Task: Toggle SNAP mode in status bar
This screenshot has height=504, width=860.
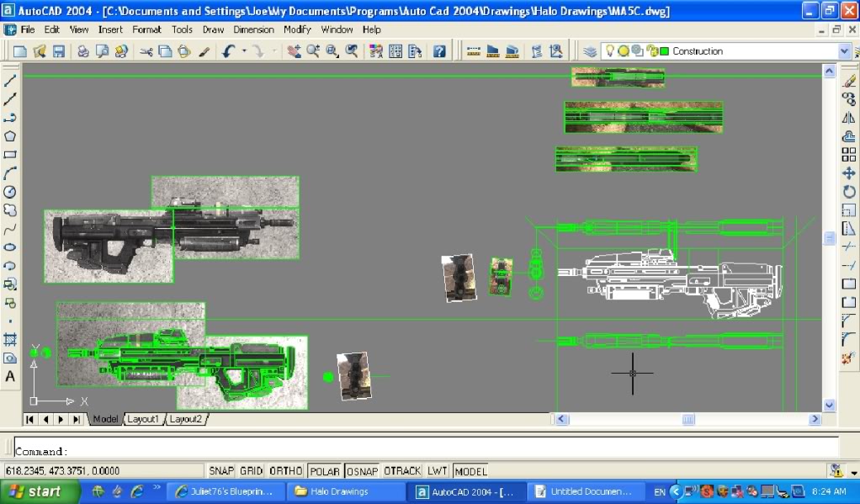Action: [221, 471]
